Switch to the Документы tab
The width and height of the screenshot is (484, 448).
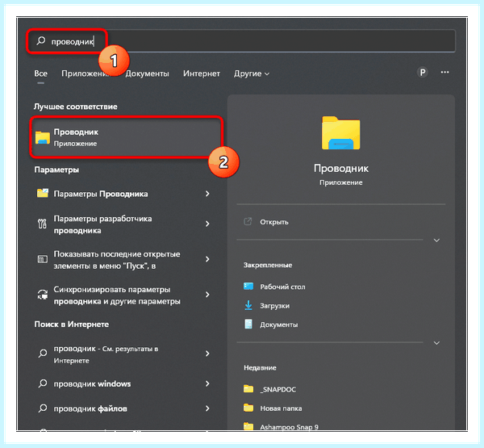pyautogui.click(x=148, y=73)
